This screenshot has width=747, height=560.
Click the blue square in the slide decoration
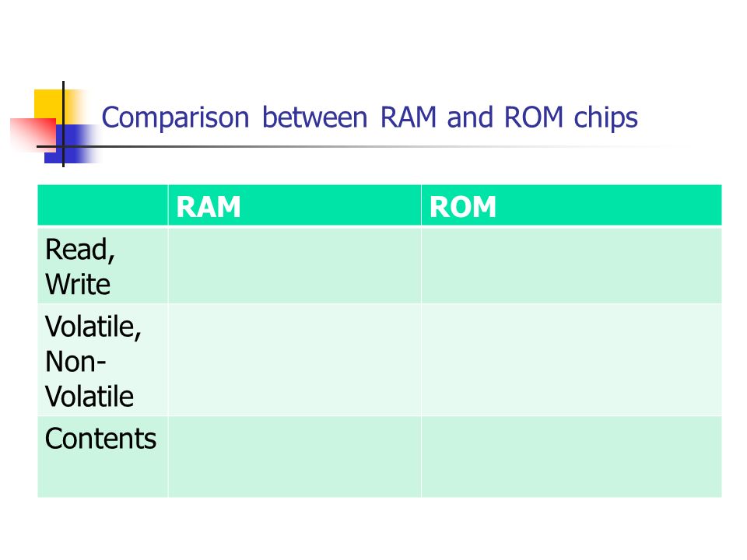[x=72, y=144]
